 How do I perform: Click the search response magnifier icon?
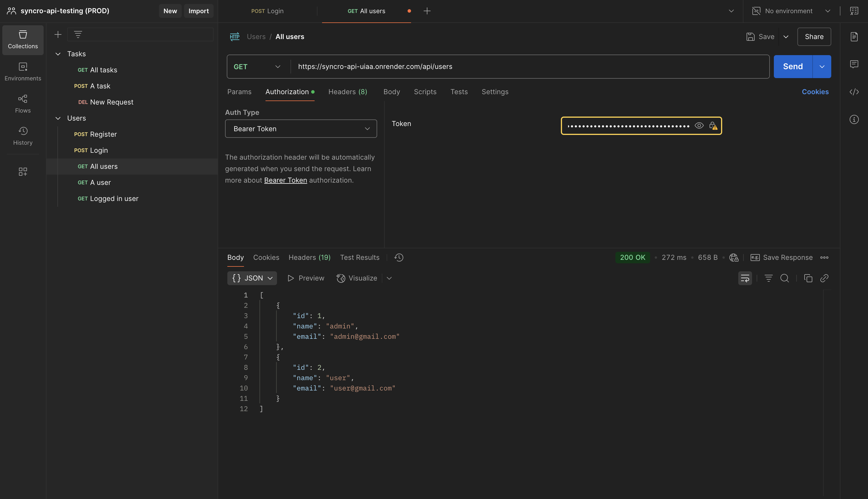point(784,278)
